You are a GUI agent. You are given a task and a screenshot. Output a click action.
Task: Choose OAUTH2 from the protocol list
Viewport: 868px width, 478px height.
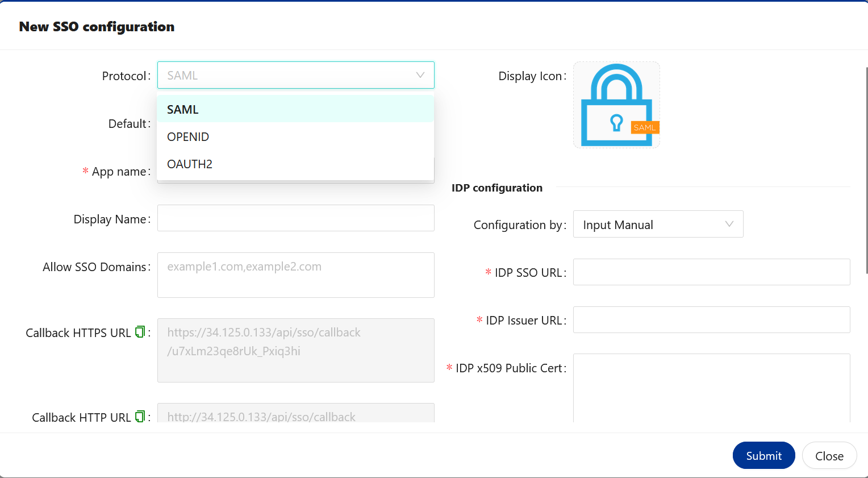click(295, 164)
